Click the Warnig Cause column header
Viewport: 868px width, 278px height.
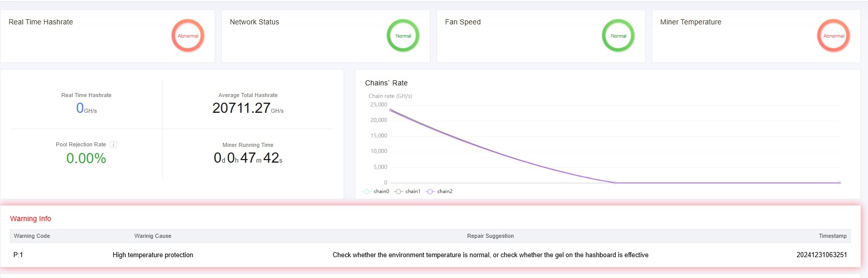click(x=153, y=236)
